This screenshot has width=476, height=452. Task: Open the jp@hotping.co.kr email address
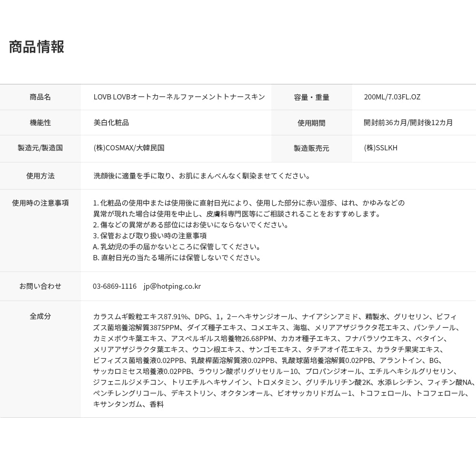click(172, 286)
